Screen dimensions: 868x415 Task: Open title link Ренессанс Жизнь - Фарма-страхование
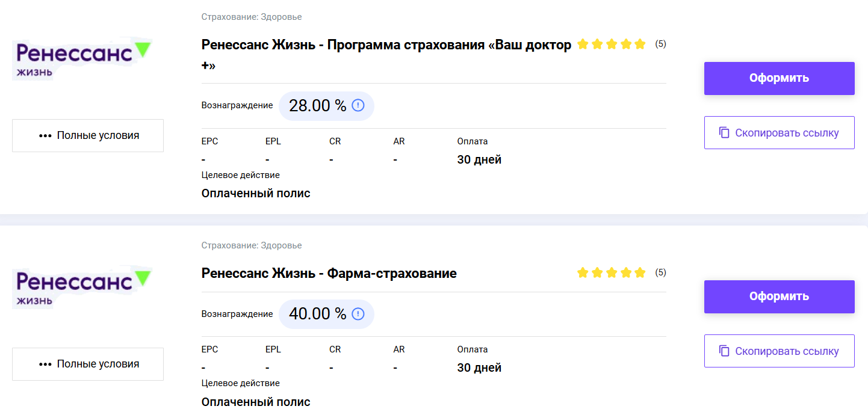(x=329, y=274)
